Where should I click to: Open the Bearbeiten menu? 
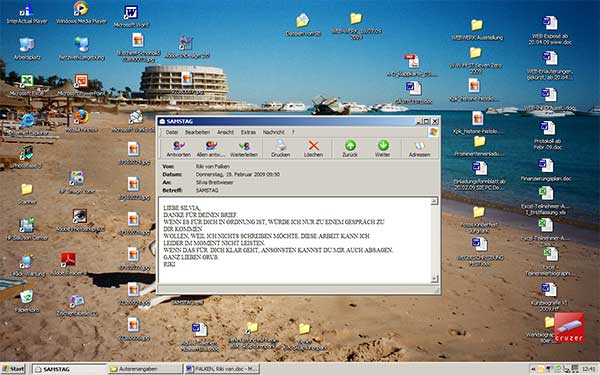click(197, 132)
